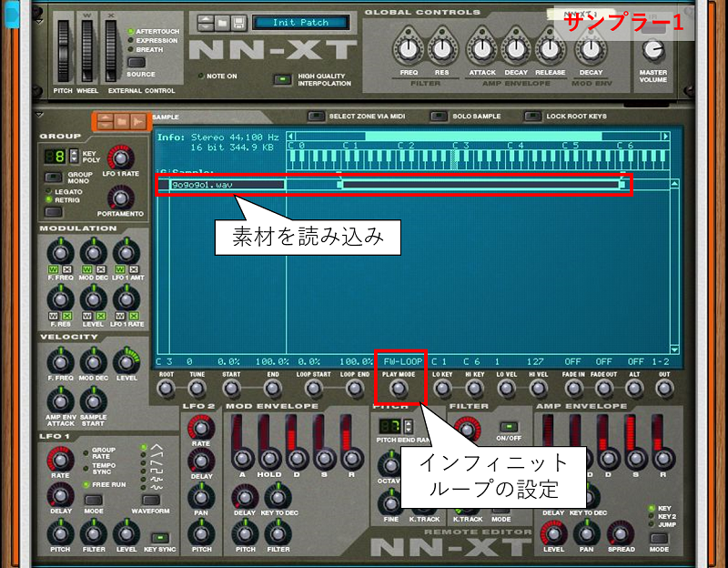Screen dimensions: 728x568
Task: Click the PLAY MODE knob
Action: (x=399, y=388)
